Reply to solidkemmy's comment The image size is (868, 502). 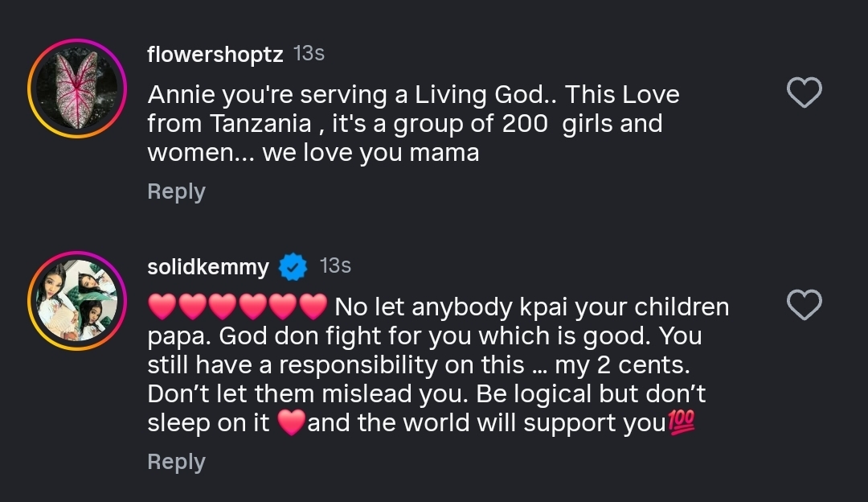pos(176,462)
